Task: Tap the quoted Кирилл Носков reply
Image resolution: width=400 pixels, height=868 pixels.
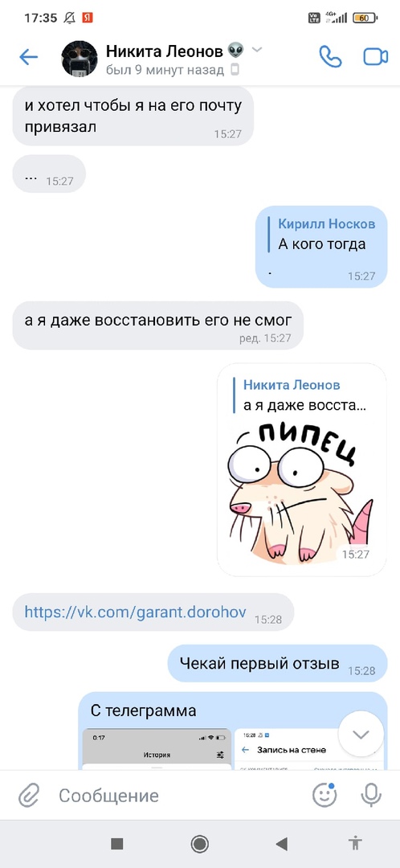Action: coord(322,234)
